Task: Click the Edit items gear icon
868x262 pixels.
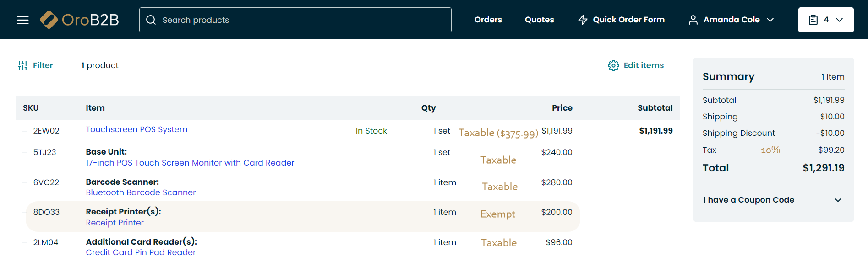Action: (x=613, y=65)
